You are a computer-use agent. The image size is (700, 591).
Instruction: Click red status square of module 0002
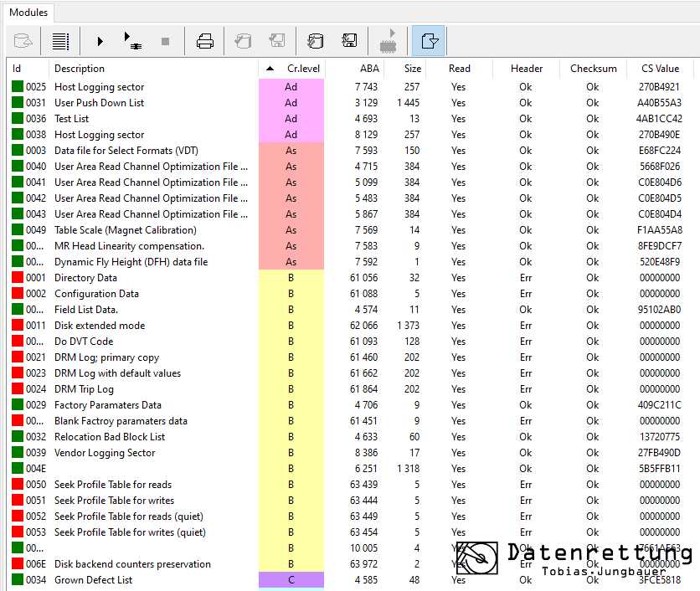pyautogui.click(x=18, y=294)
